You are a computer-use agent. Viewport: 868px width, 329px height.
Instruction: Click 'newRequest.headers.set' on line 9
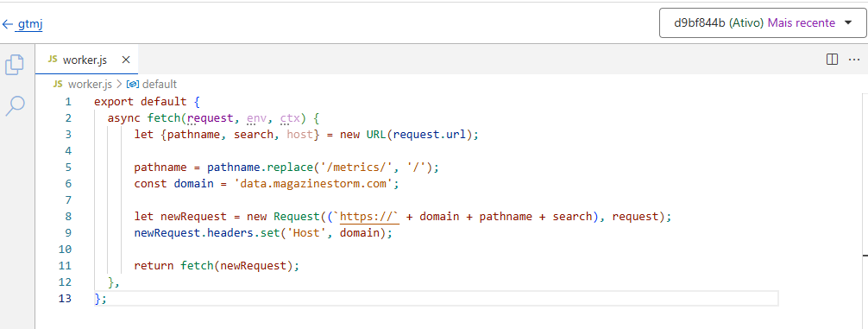(x=207, y=233)
